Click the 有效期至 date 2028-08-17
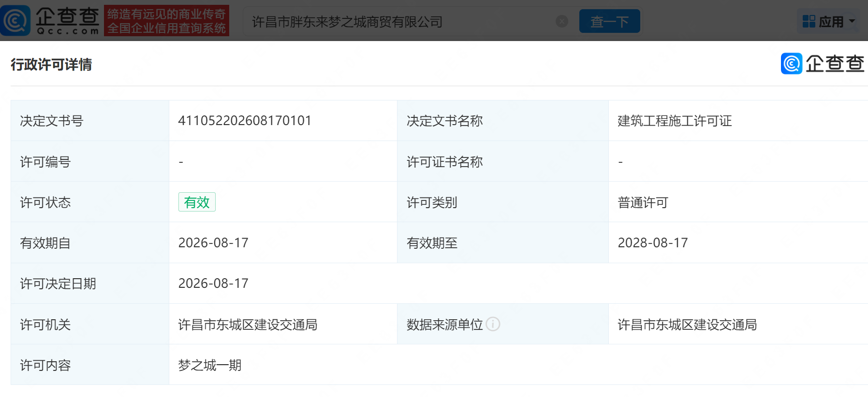Image resolution: width=868 pixels, height=397 pixels. [x=653, y=243]
